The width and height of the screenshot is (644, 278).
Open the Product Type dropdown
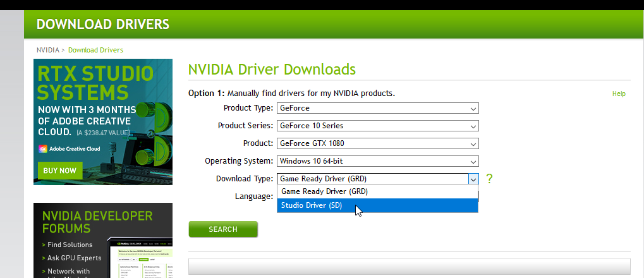coord(377,108)
